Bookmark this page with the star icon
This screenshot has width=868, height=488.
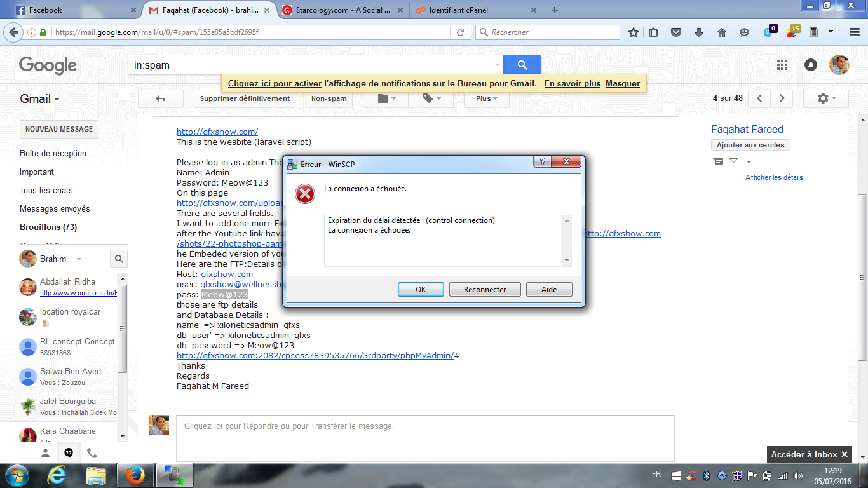point(634,32)
